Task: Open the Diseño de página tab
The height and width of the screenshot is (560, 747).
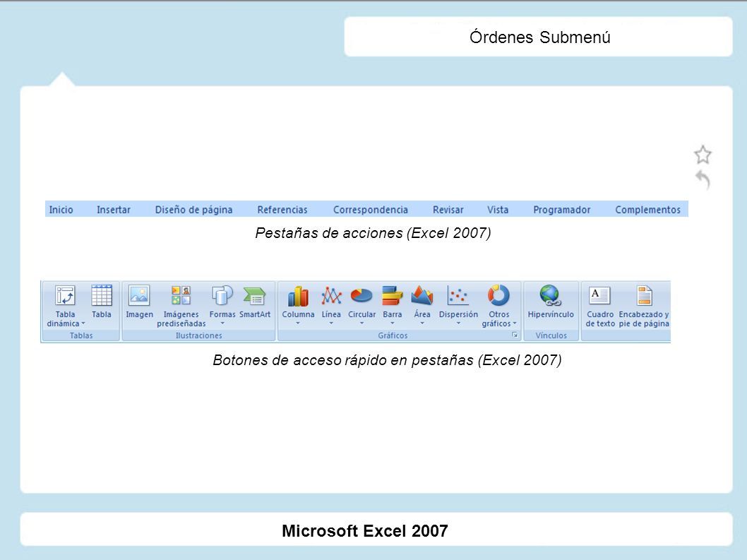Action: [194, 210]
